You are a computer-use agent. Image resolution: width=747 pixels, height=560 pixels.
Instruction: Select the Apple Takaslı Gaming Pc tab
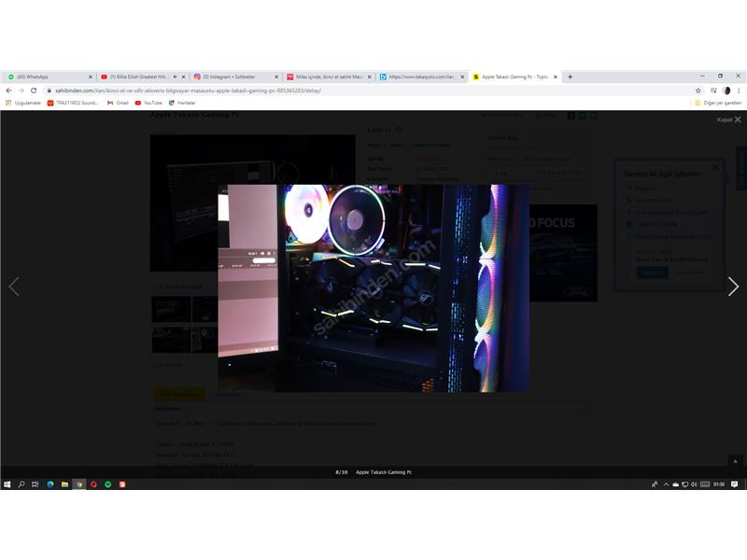[x=514, y=77]
